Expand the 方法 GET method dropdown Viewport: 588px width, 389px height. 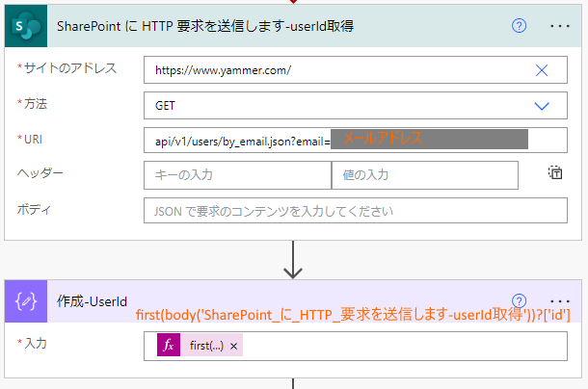coord(542,106)
